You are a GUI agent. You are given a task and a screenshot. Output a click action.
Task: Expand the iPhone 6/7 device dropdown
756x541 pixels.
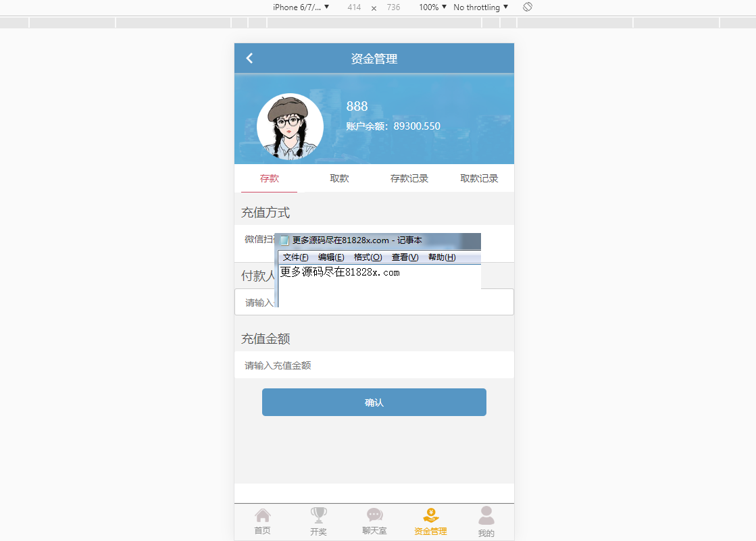pos(301,7)
